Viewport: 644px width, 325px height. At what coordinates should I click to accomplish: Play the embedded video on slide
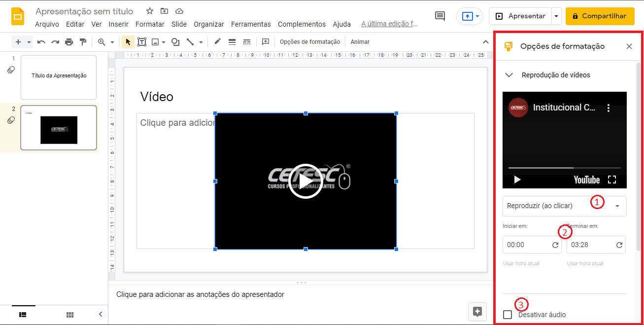tap(305, 181)
